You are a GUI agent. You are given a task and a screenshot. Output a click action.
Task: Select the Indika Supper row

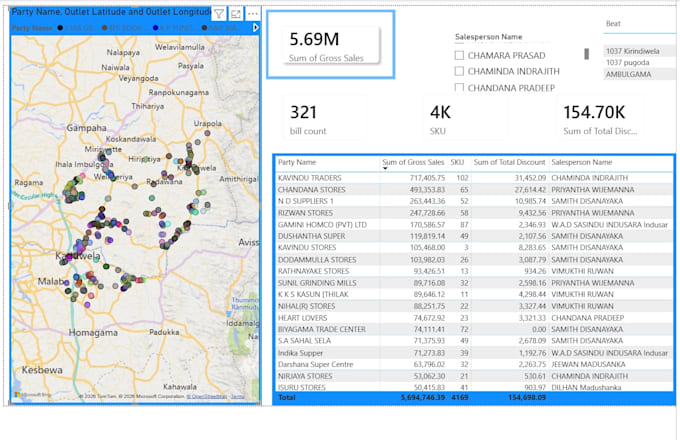click(x=474, y=353)
